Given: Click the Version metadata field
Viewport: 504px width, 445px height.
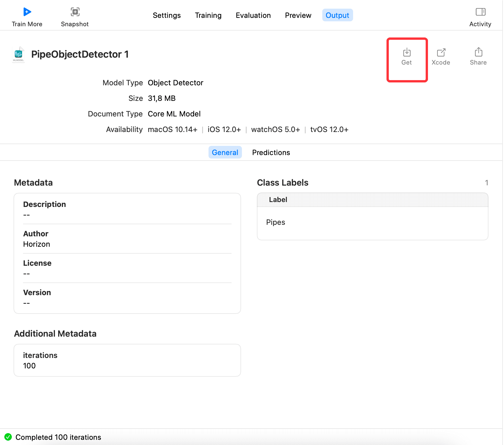Looking at the screenshot, I should coord(127,297).
